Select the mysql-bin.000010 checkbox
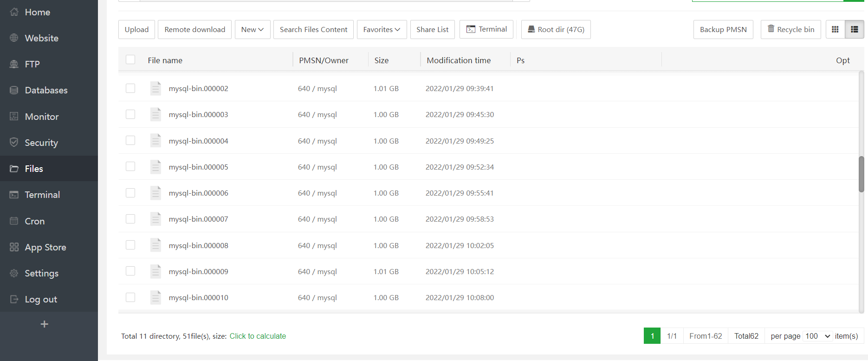868x361 pixels. tap(130, 297)
